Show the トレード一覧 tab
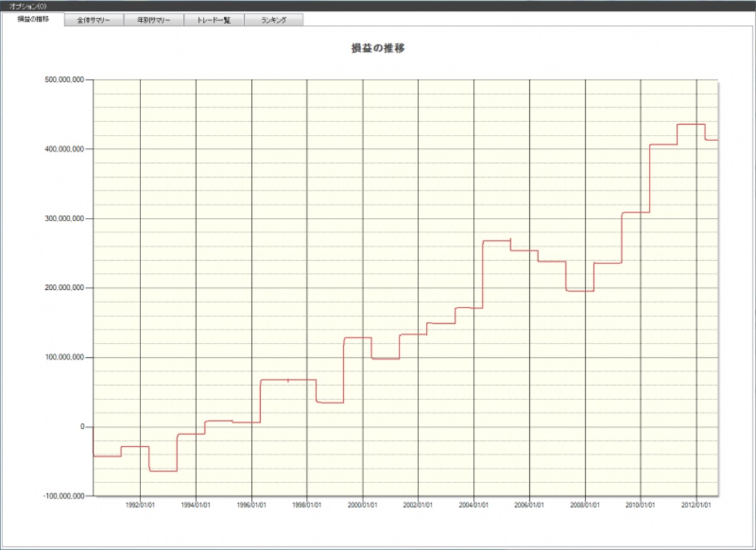The height and width of the screenshot is (550, 756). 214,20
